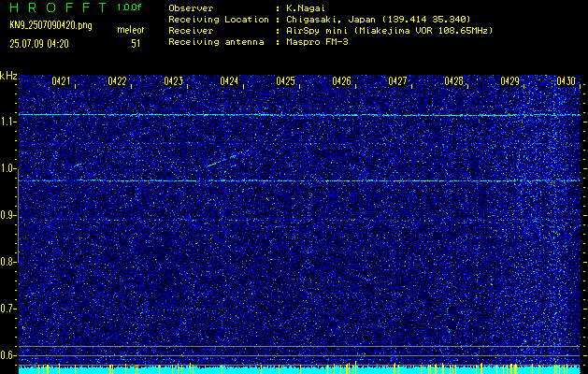Image resolution: width=588 pixels, height=374 pixels.
Task: Click the 0427 time marker
Action: [398, 80]
